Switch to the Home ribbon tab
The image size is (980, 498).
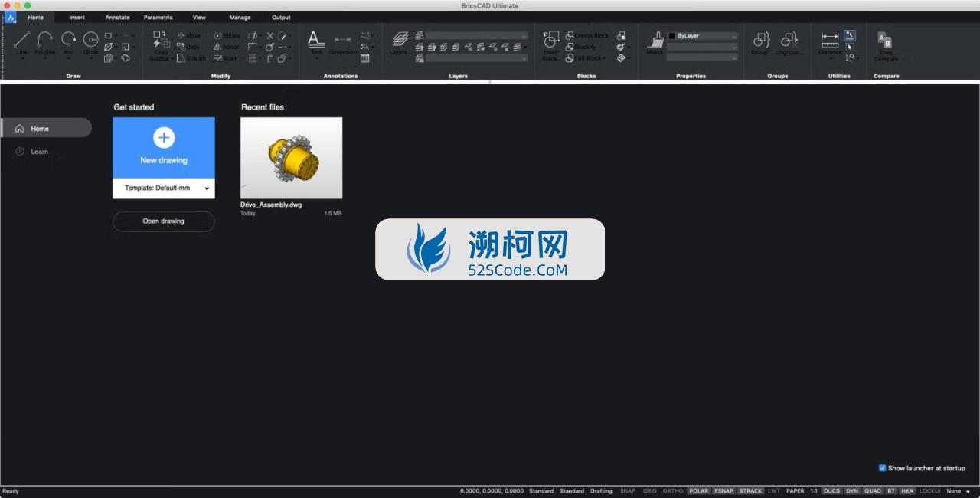coord(36,18)
